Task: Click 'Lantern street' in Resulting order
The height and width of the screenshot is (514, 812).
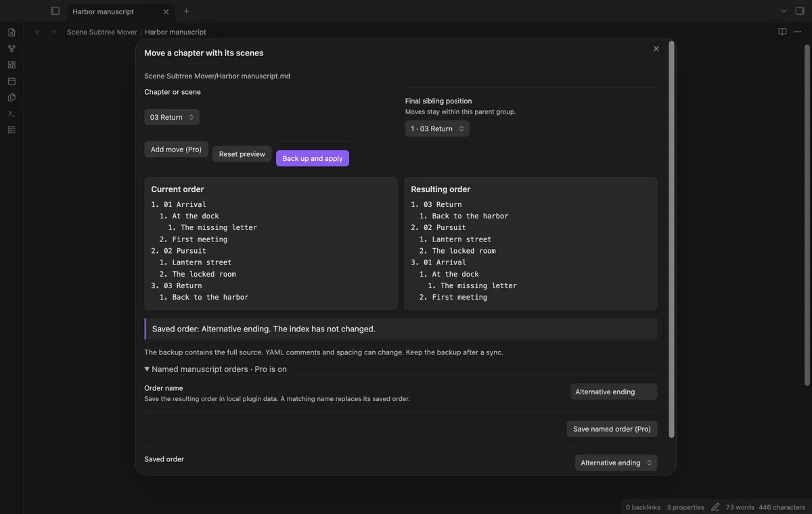Action: click(x=461, y=239)
